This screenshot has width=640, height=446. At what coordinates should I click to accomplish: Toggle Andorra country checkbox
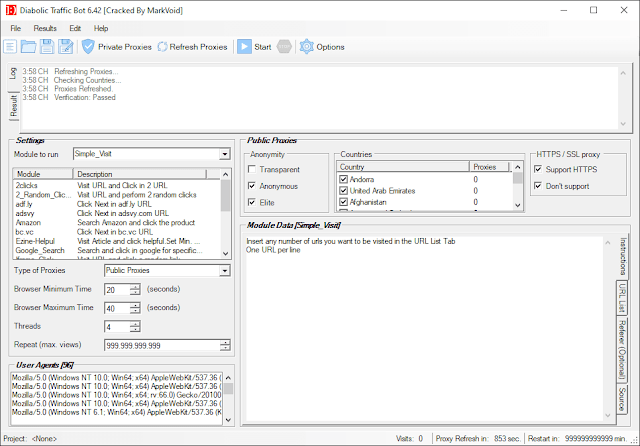click(x=343, y=179)
